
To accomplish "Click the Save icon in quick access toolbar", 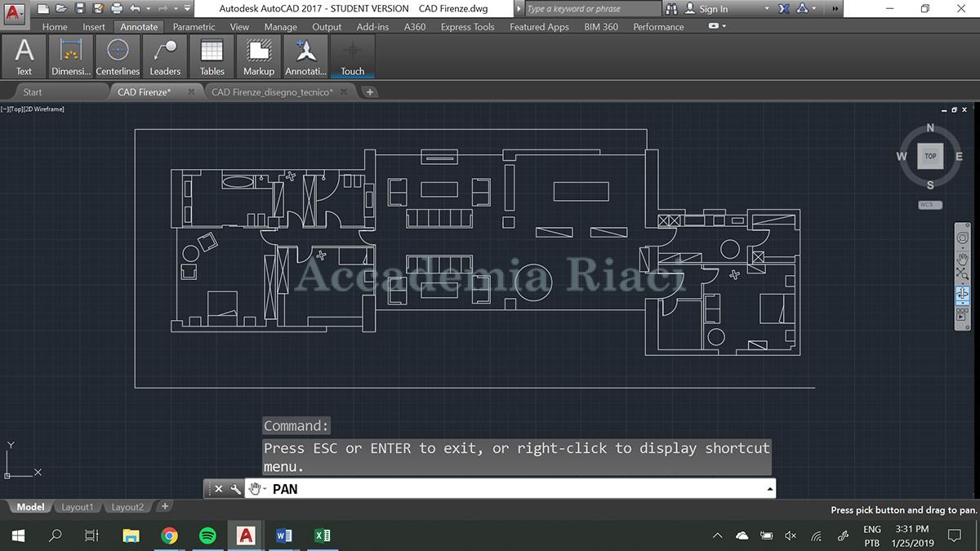I will pos(80,8).
